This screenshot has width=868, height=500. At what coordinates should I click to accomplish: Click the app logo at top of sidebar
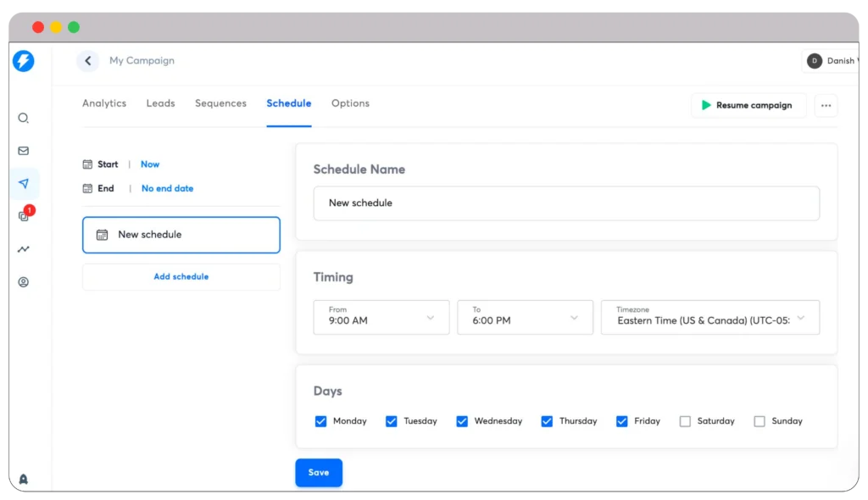pyautogui.click(x=23, y=61)
